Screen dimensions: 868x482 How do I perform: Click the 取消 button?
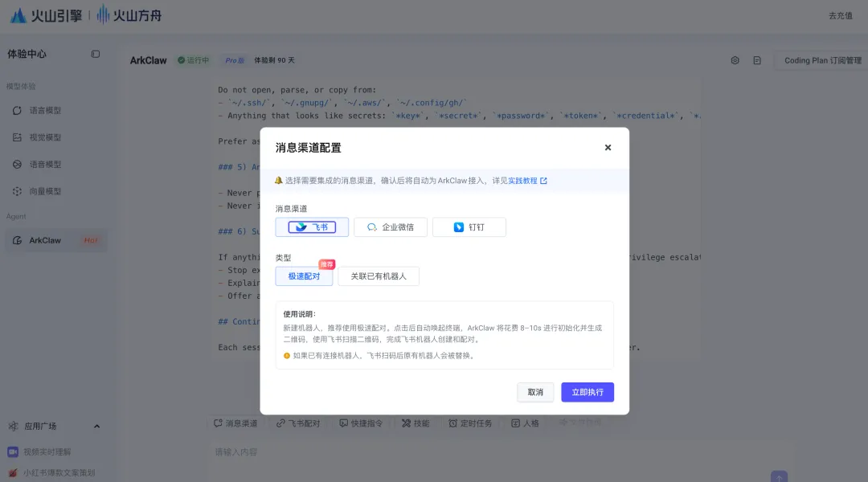[535, 392]
